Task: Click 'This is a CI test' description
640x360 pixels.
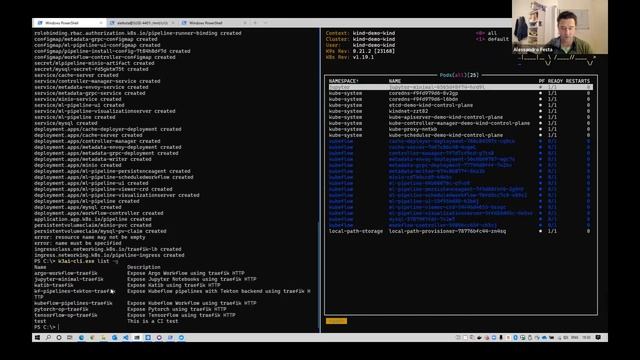Action: tap(153, 321)
